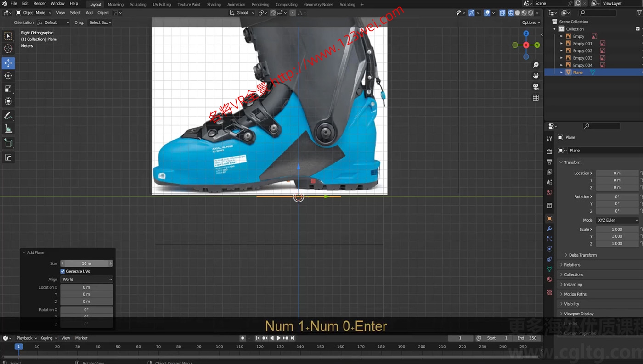The image size is (643, 364).
Task: Select Empty.002 in the outliner
Action: [582, 50]
